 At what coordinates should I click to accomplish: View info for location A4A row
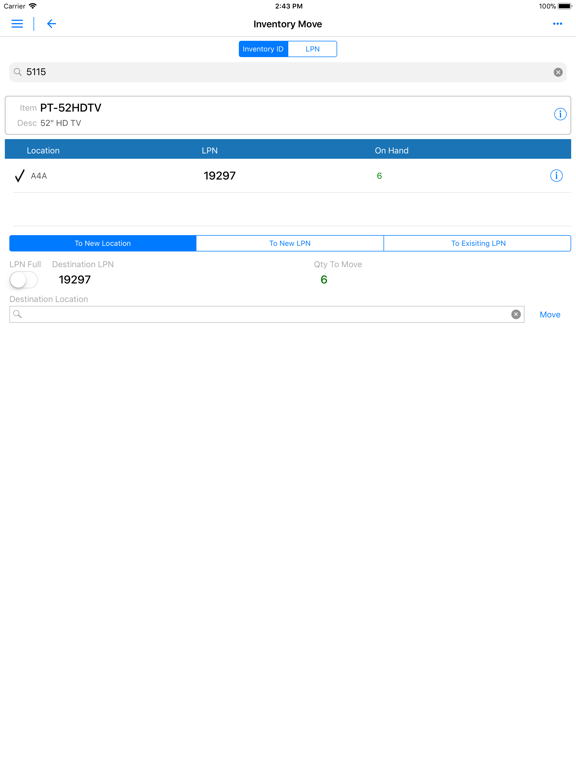(x=556, y=175)
